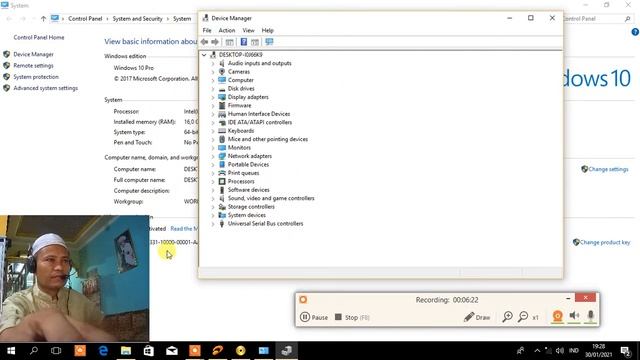Open the Action menu in Device Manager
The width and height of the screenshot is (640, 360).
pyautogui.click(x=227, y=30)
